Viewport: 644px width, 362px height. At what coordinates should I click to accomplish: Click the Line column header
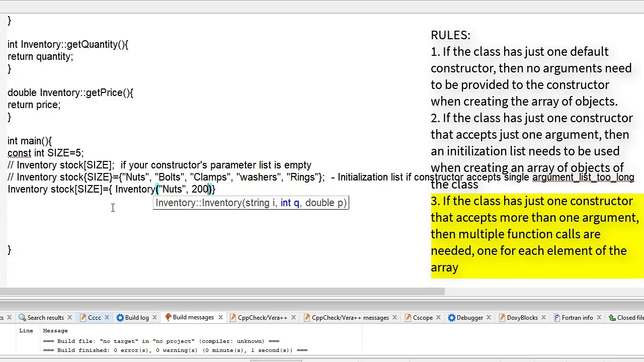point(26,331)
